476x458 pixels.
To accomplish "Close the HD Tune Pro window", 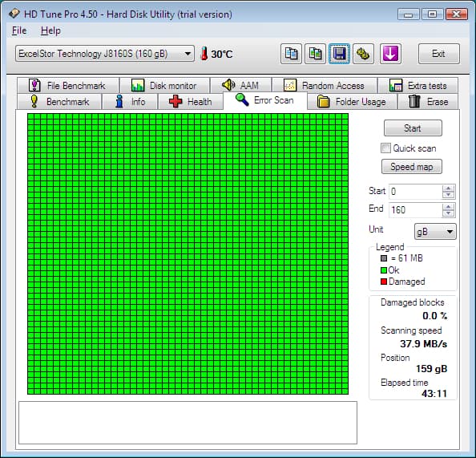I will (456, 14).
